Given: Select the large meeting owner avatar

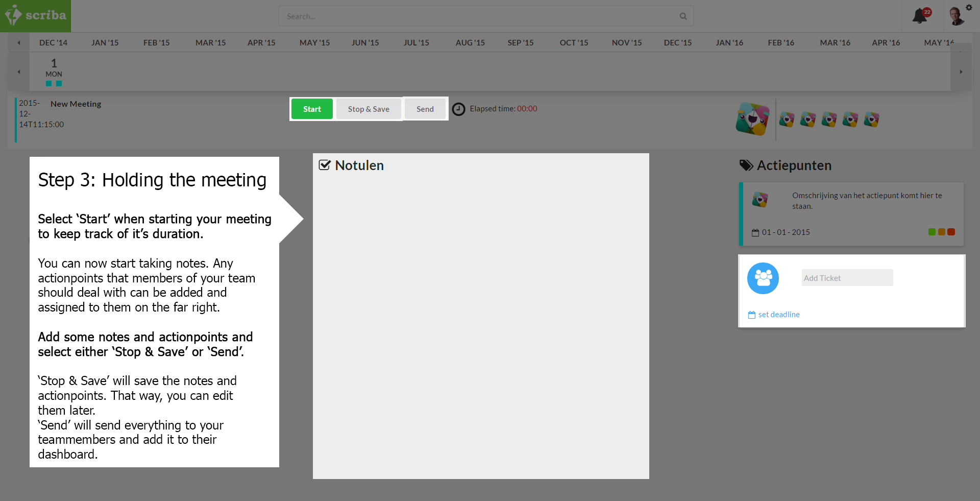Looking at the screenshot, I should (x=752, y=119).
